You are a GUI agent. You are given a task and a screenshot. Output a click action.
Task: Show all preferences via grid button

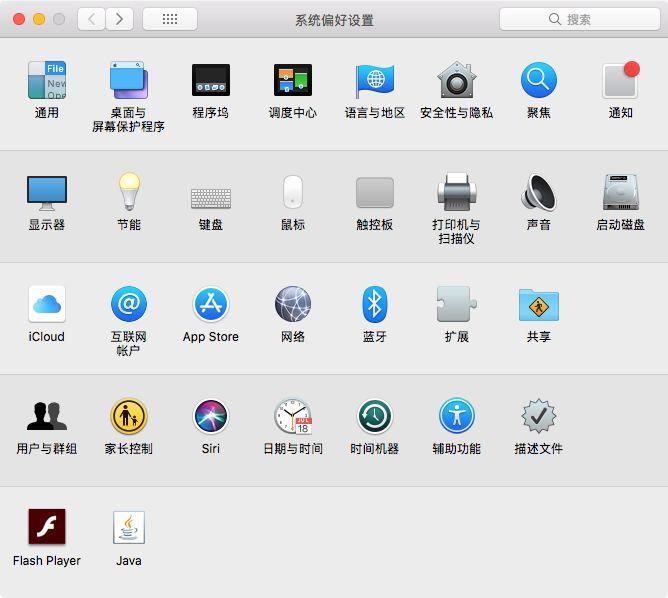170,19
